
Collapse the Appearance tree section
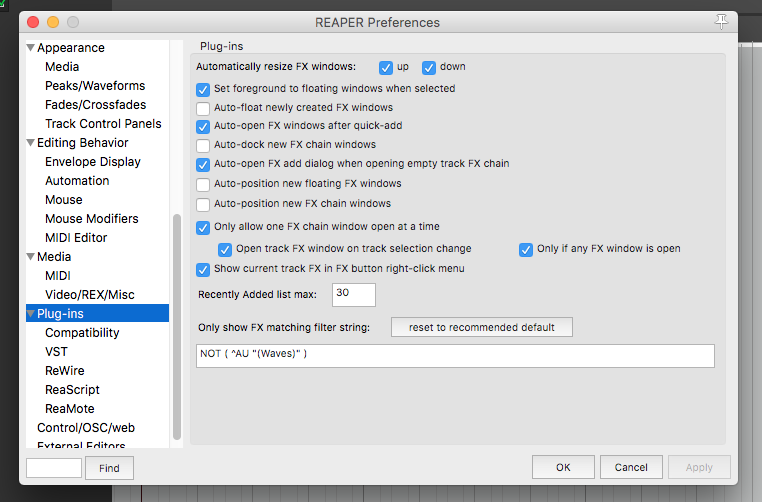30,48
